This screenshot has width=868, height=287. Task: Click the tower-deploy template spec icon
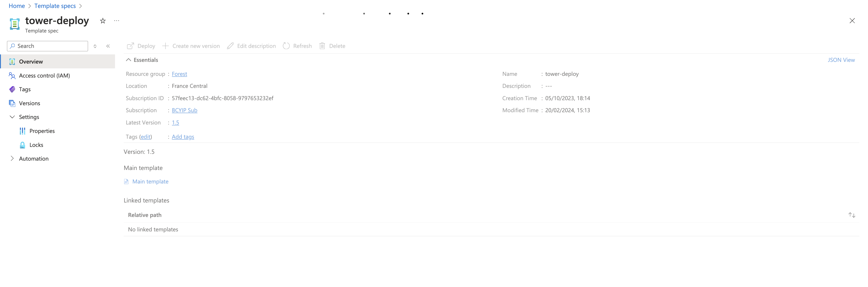14,24
